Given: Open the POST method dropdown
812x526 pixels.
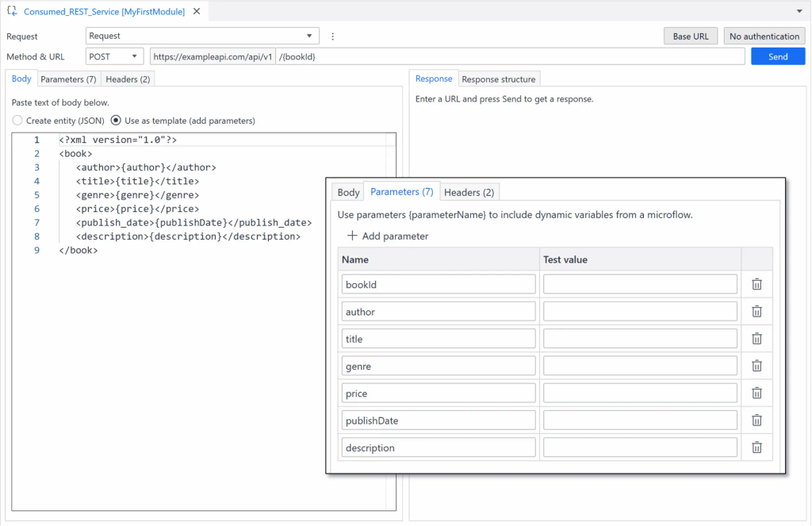Looking at the screenshot, I should click(x=114, y=56).
